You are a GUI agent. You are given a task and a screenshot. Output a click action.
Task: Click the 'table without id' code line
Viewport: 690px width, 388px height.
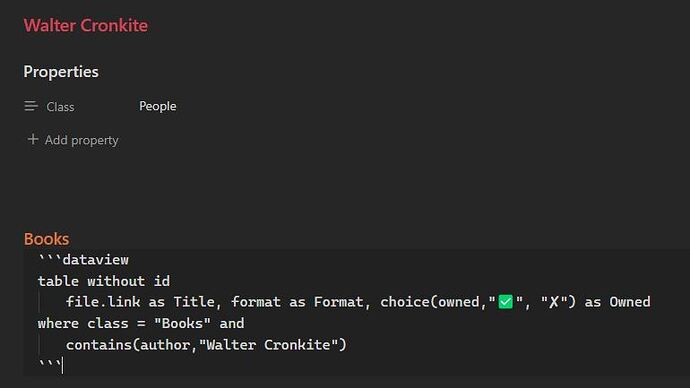point(104,281)
